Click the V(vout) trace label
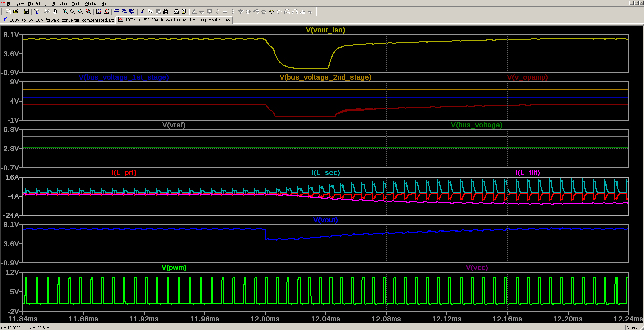The image size is (644, 330). pyautogui.click(x=325, y=220)
